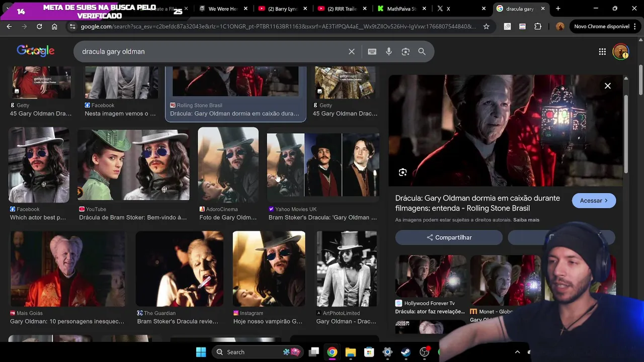Open Windows Start menu

click(x=201, y=352)
